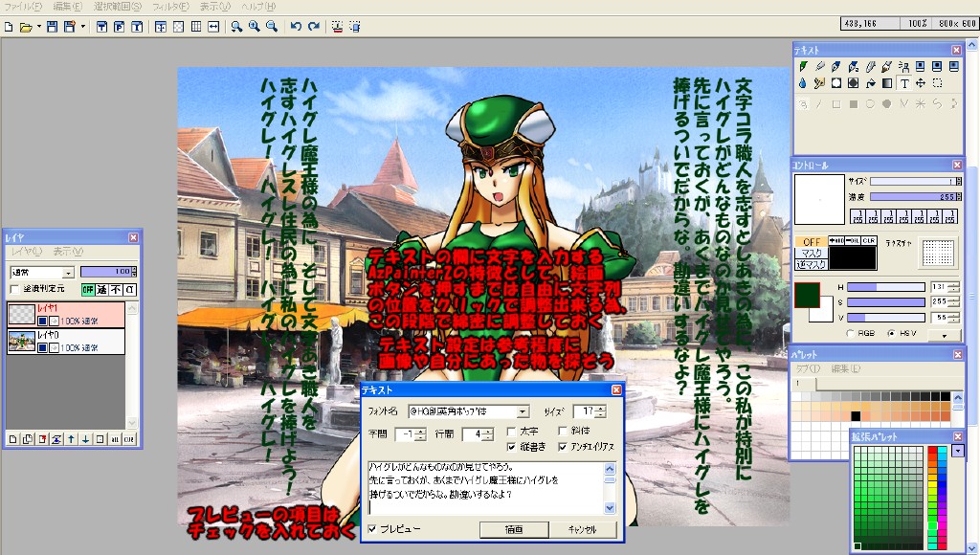Click the New file icon in the toolbar
Image resolution: width=980 pixels, height=555 pixels.
(9, 27)
